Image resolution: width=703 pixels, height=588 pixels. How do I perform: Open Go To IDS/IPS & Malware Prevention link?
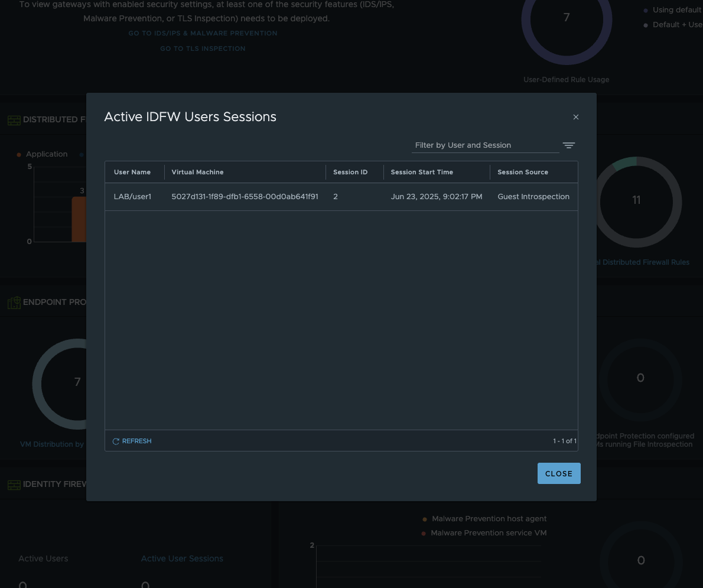click(x=203, y=34)
